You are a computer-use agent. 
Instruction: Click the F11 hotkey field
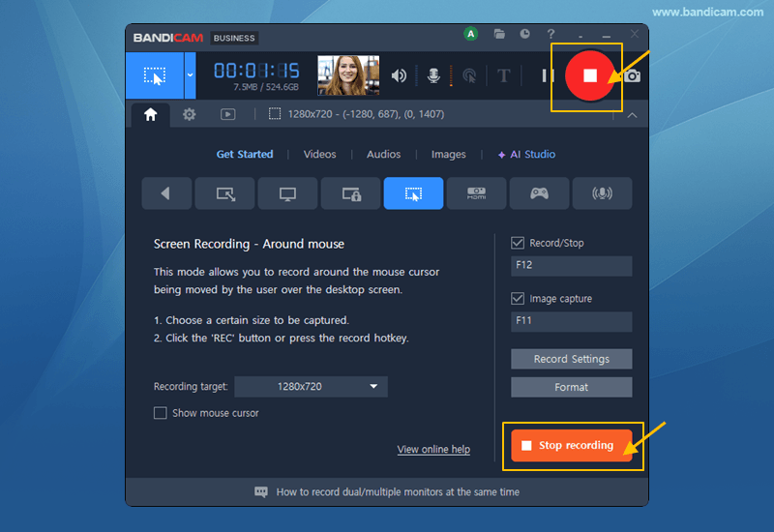[571, 321]
